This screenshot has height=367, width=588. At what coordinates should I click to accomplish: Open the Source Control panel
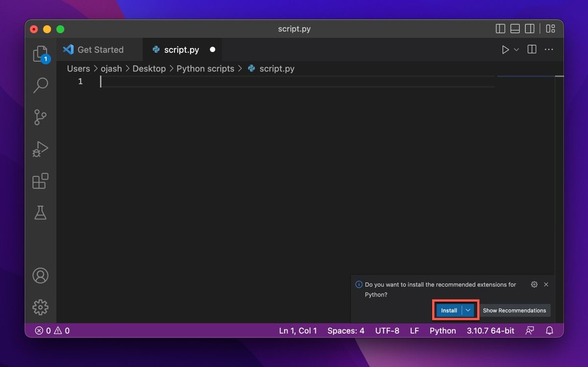tap(40, 117)
